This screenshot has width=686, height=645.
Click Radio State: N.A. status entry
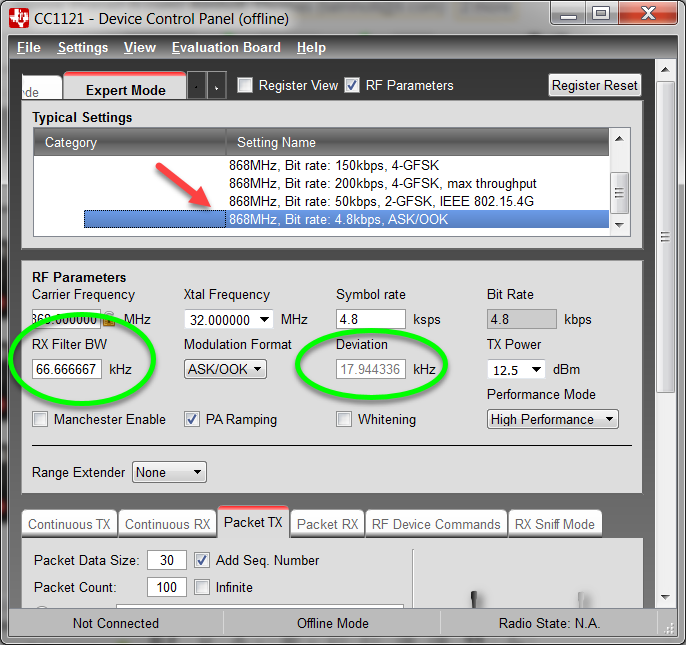coord(549,623)
